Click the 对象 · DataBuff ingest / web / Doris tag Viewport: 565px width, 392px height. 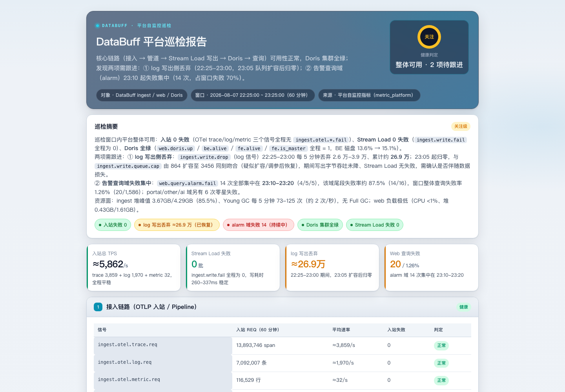pos(142,95)
